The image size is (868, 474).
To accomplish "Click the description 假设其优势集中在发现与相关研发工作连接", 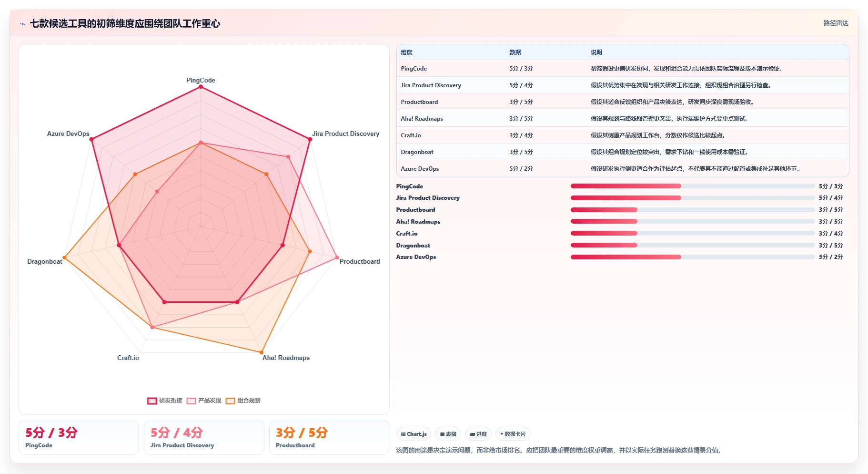I will click(681, 85).
